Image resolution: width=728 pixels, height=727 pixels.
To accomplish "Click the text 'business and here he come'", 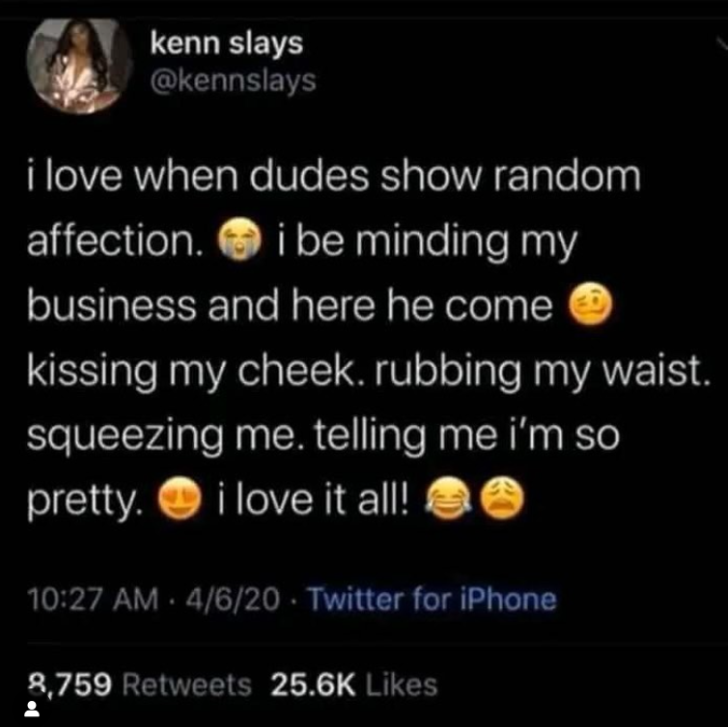I will tap(291, 305).
